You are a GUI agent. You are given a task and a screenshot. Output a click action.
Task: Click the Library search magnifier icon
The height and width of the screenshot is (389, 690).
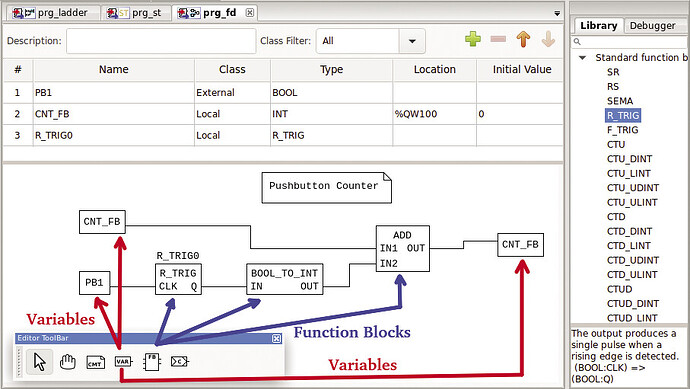(x=577, y=42)
